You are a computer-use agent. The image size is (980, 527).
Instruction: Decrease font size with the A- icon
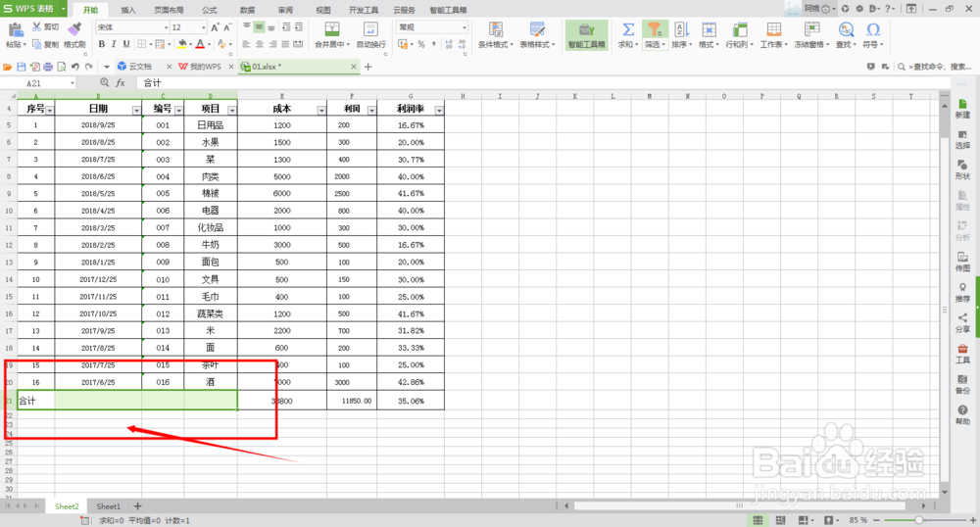coord(227,27)
